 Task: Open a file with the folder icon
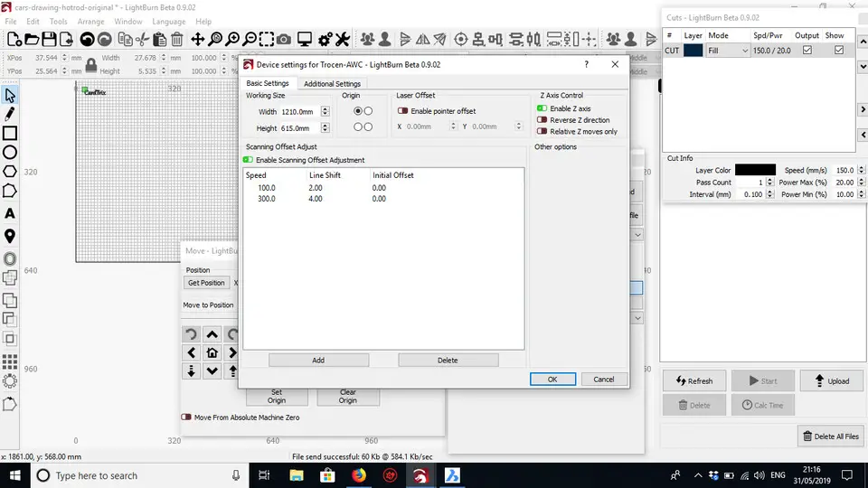tap(33, 39)
